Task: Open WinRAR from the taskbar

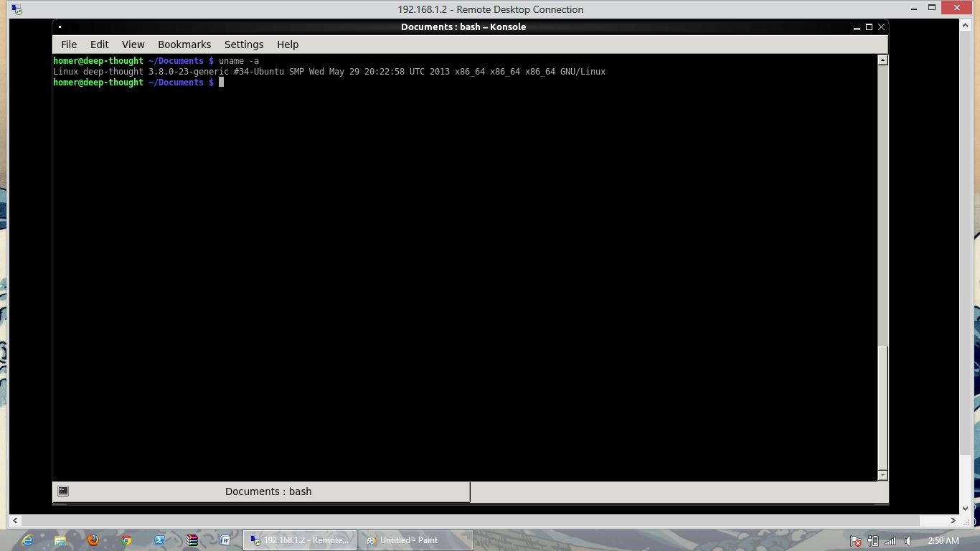Action: [x=192, y=540]
